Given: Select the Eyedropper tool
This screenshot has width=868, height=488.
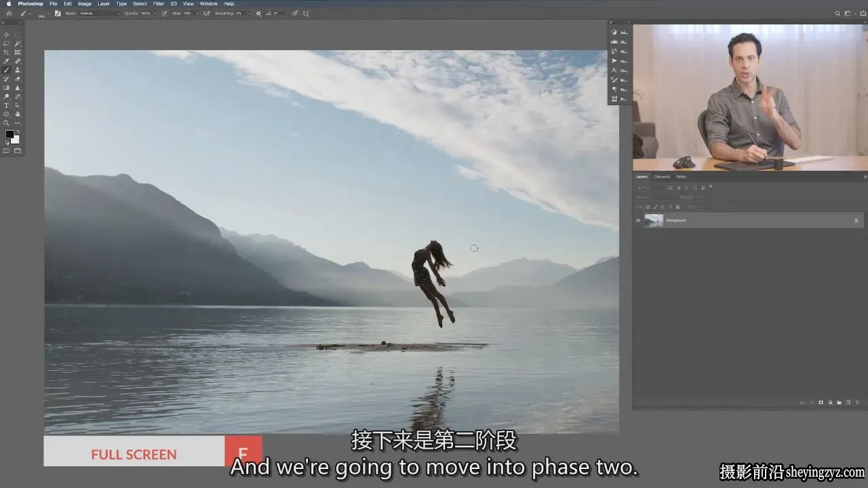Looking at the screenshot, I should (6, 61).
